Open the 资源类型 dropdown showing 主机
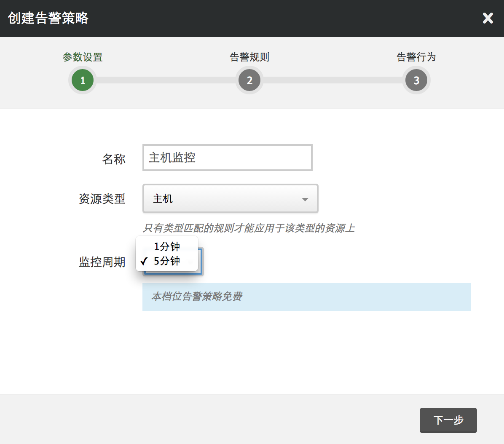 pyautogui.click(x=230, y=198)
